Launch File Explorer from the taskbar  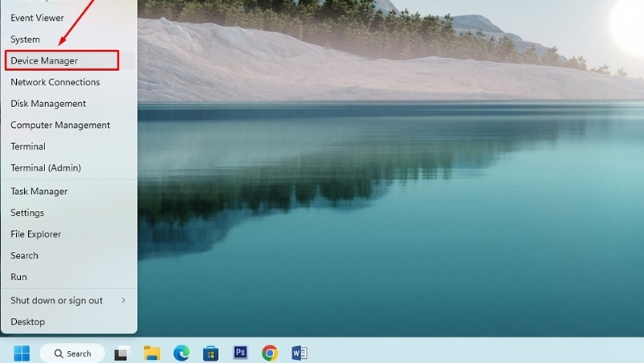click(x=152, y=353)
